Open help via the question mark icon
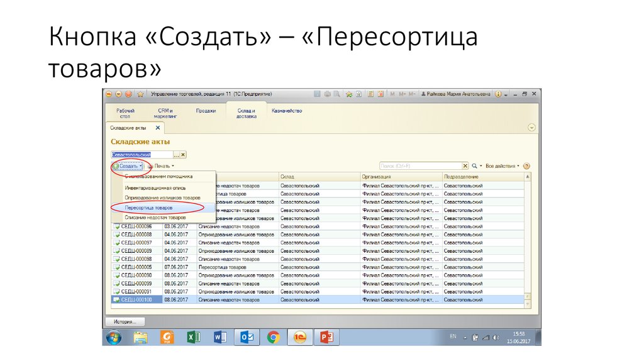 click(x=526, y=166)
